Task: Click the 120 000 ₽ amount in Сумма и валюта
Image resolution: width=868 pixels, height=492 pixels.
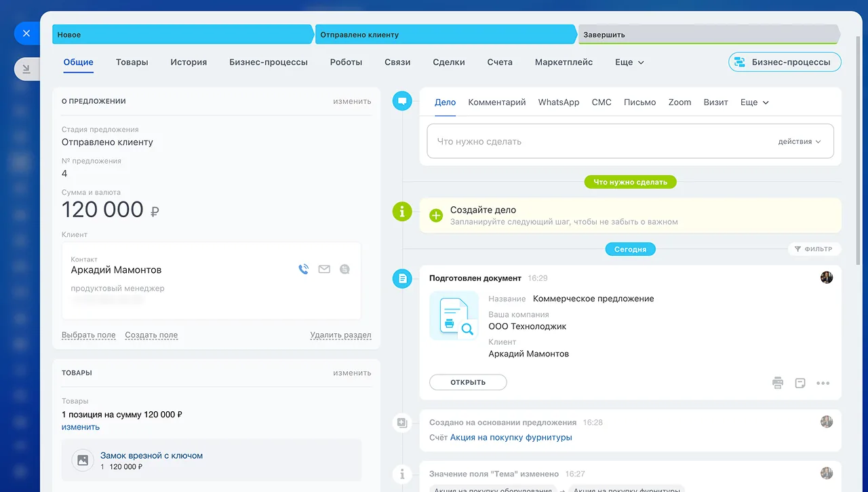Action: (111, 210)
